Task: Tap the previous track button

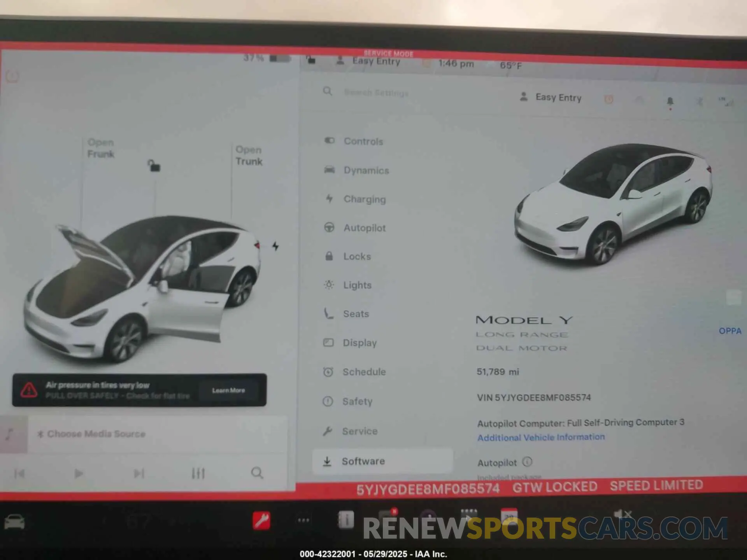Action: point(19,473)
